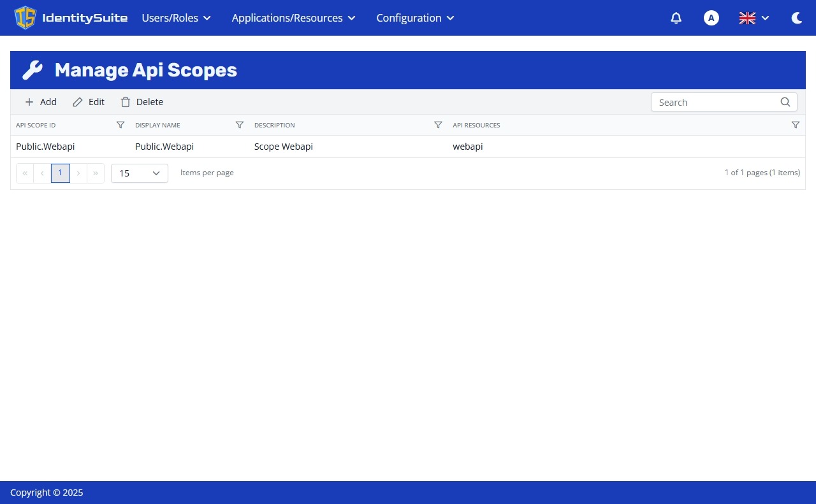Click the Delete trash icon

pyautogui.click(x=126, y=102)
